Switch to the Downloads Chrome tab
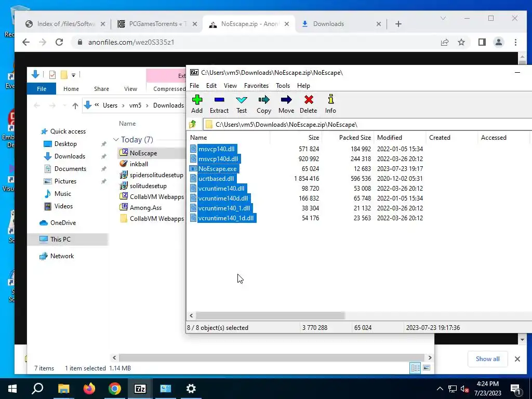 [x=341, y=24]
